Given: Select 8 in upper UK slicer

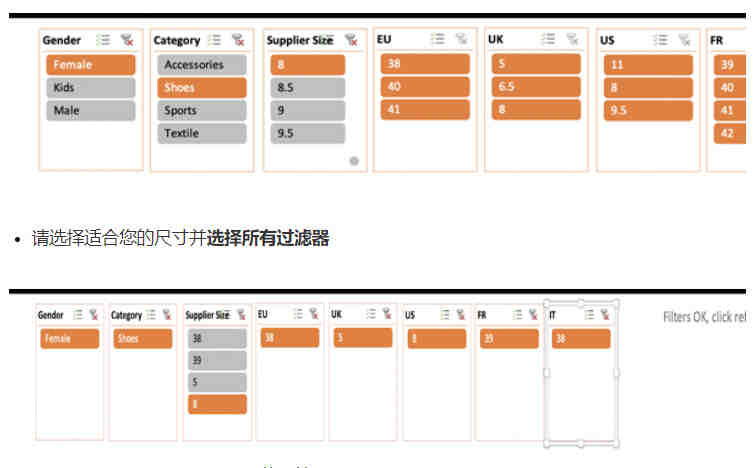Looking at the screenshot, I should click(x=536, y=109).
